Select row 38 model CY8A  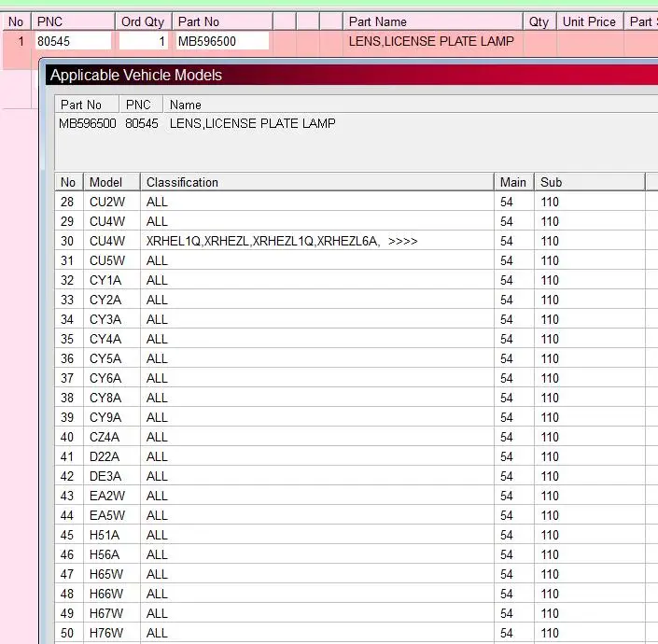[105, 398]
